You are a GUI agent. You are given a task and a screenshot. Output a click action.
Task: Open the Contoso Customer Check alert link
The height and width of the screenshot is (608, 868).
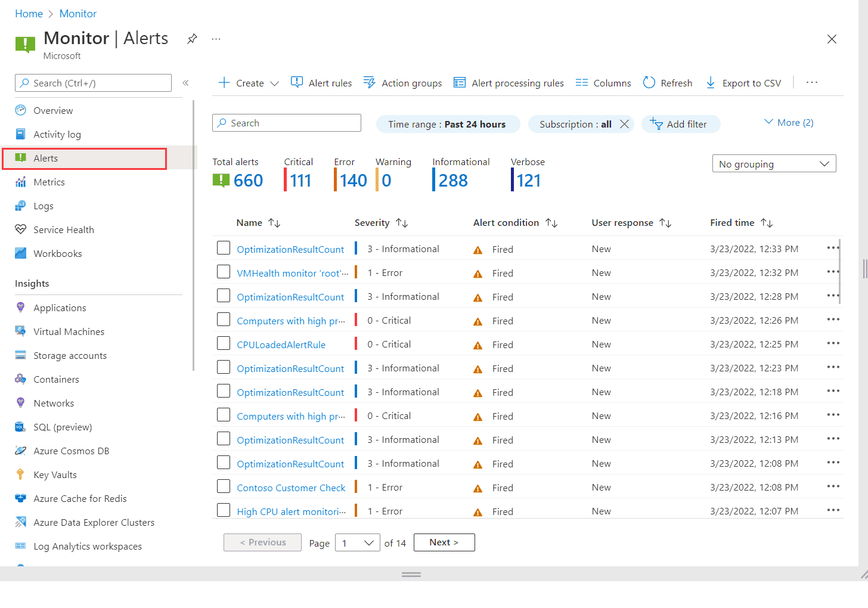click(291, 488)
